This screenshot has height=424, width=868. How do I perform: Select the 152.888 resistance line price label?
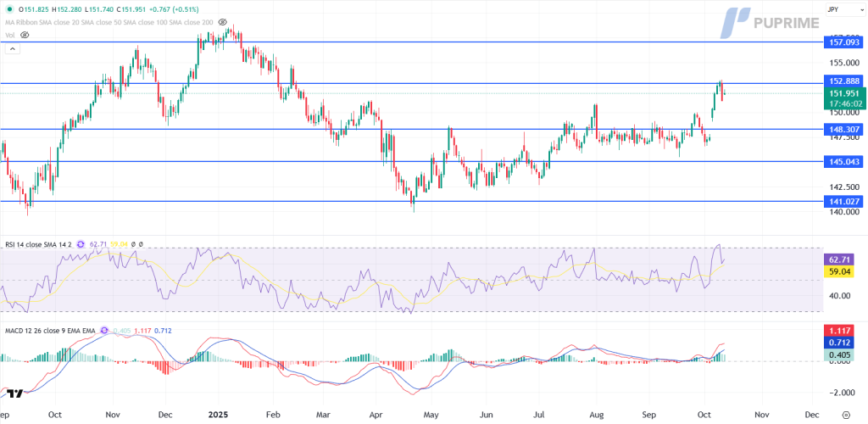[x=843, y=81]
